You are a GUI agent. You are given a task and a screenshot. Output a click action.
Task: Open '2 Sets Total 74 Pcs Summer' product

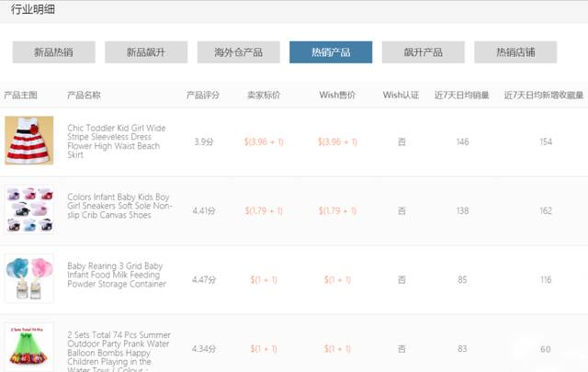click(x=119, y=352)
